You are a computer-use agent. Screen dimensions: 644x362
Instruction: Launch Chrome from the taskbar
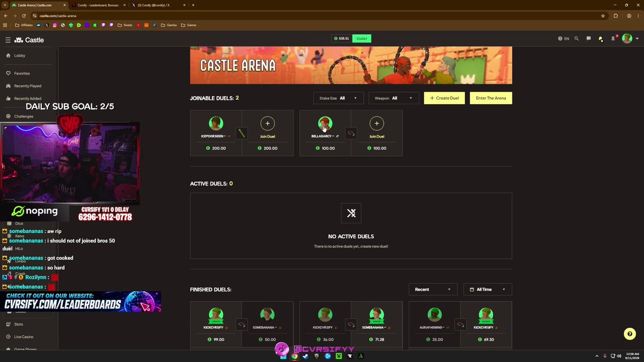(295, 356)
